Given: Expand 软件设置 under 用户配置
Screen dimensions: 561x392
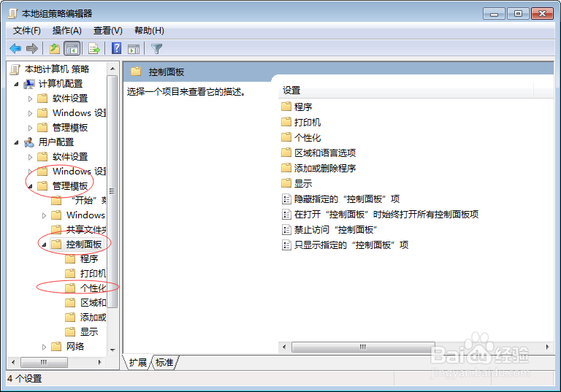Looking at the screenshot, I should pyautogui.click(x=30, y=157).
